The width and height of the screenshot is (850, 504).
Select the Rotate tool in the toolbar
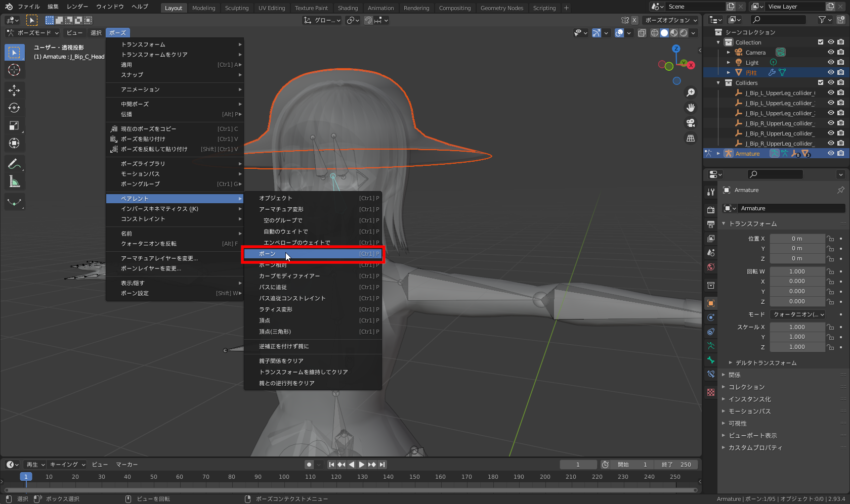click(x=14, y=108)
